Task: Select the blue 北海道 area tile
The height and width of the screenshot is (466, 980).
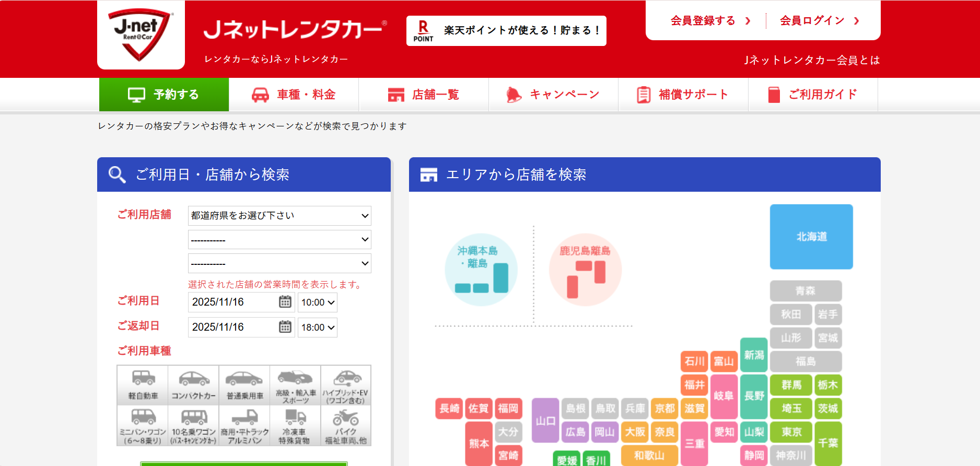Action: click(x=811, y=237)
